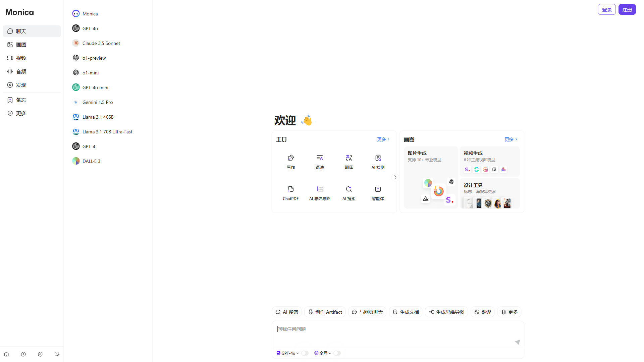Open the GPT-4o model dropdown below input
644x362 pixels.
(287, 353)
